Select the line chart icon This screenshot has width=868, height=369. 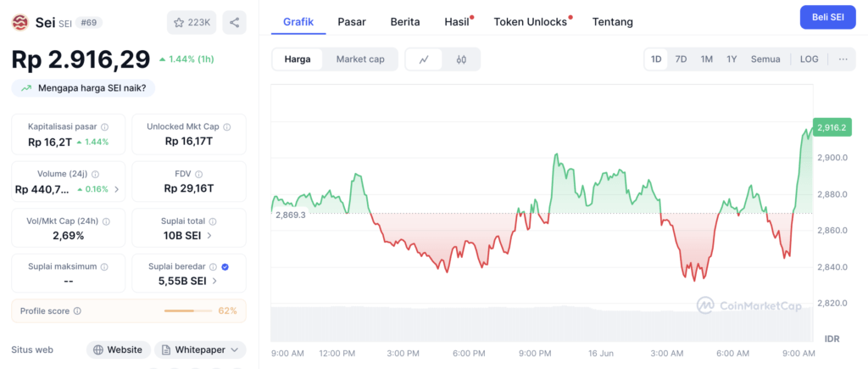424,59
